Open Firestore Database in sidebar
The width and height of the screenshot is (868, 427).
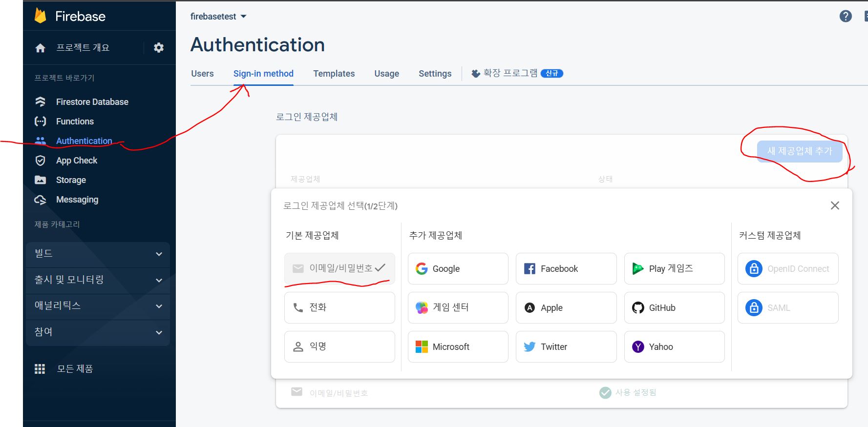pos(92,102)
